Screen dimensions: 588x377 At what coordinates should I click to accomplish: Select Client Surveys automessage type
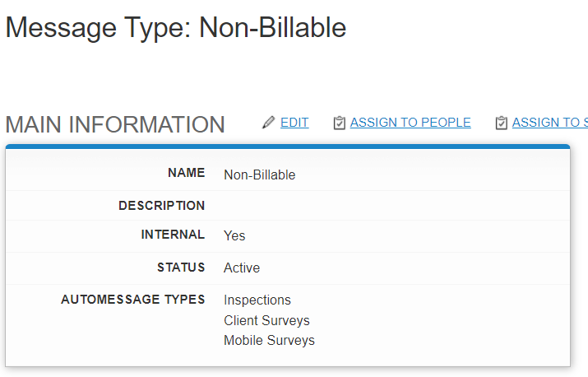(x=266, y=320)
